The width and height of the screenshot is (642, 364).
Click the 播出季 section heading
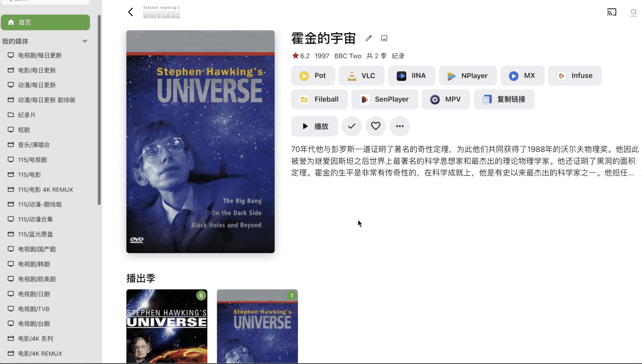tap(141, 278)
